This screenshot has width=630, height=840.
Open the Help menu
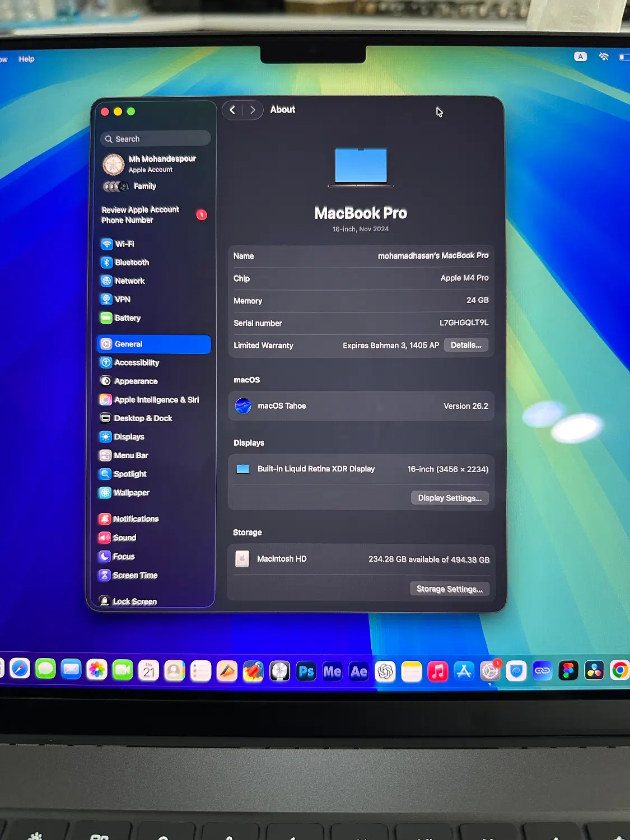pos(26,59)
